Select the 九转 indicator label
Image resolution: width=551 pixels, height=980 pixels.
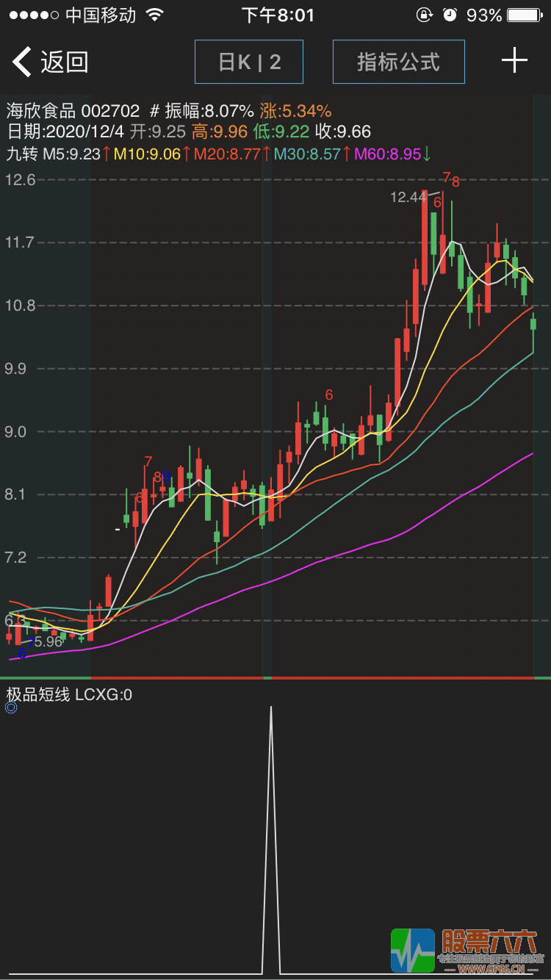[x=21, y=154]
